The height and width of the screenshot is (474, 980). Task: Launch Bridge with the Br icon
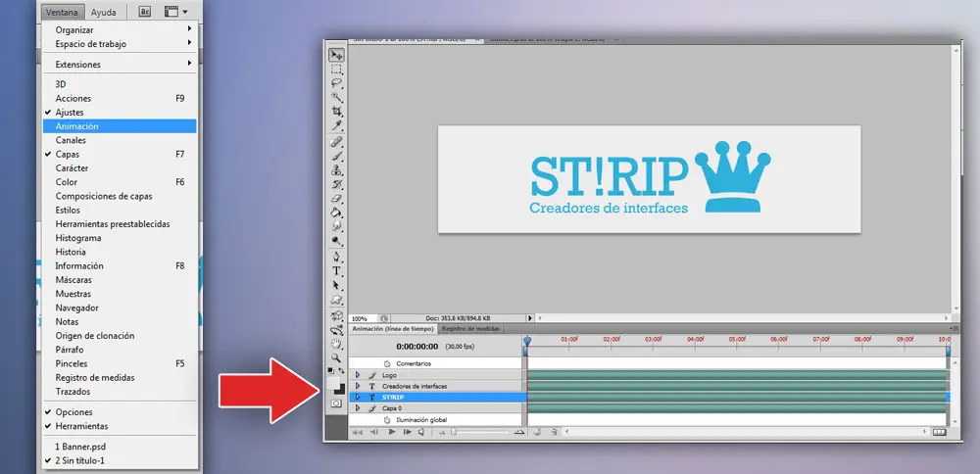click(x=144, y=11)
